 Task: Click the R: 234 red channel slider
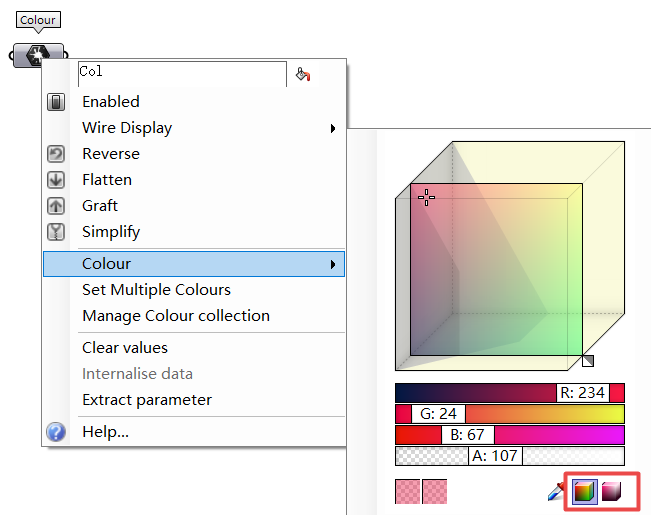click(x=510, y=393)
